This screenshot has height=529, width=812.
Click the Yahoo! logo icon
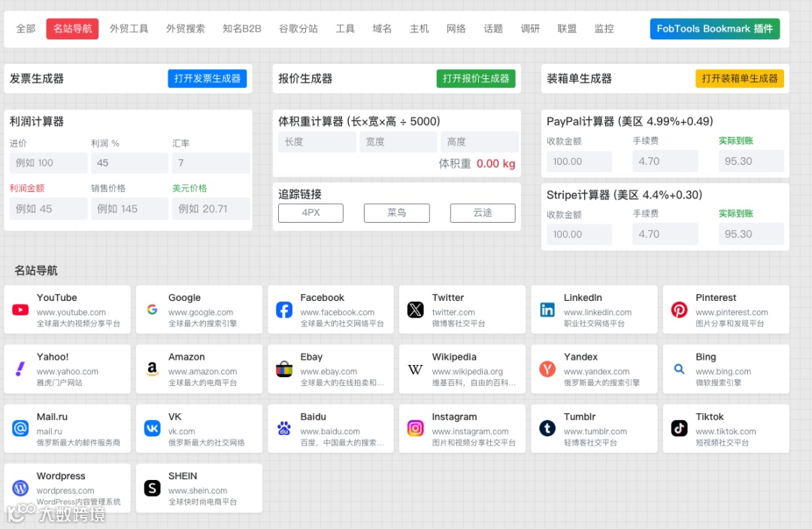[x=20, y=369]
